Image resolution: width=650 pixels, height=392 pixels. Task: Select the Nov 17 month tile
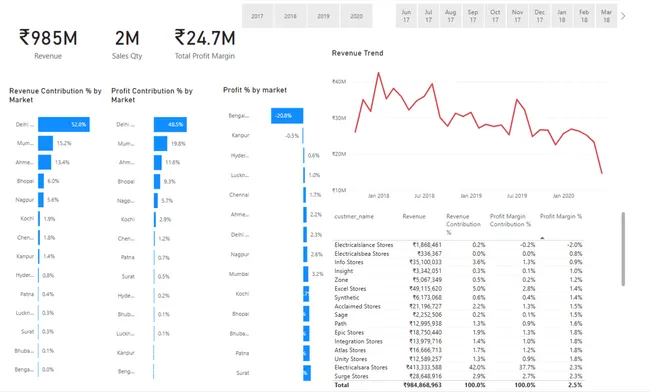click(x=517, y=16)
